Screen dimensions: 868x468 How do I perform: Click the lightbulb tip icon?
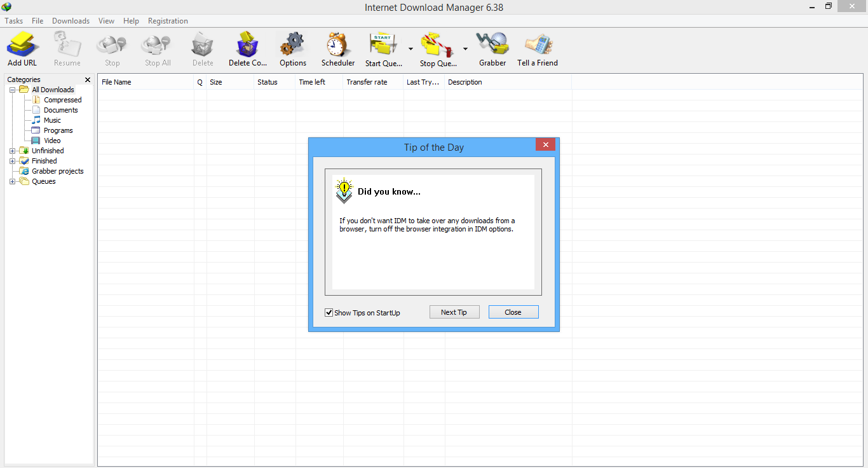coord(344,190)
